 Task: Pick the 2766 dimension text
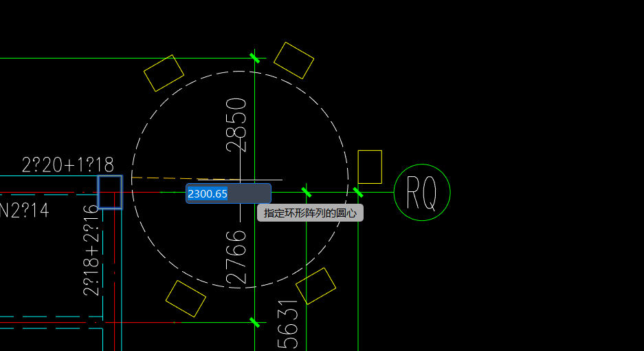(x=236, y=258)
